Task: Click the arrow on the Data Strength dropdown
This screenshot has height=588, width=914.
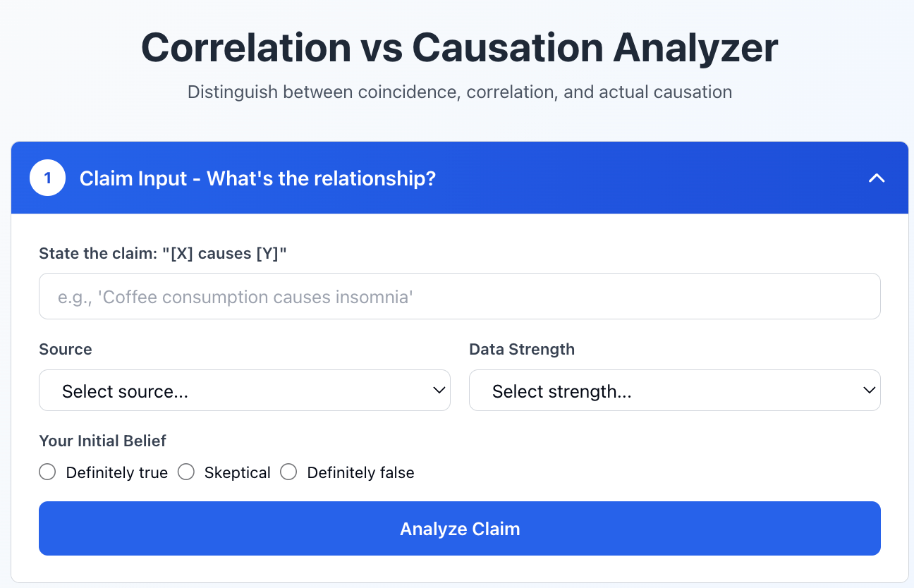Action: point(869,390)
